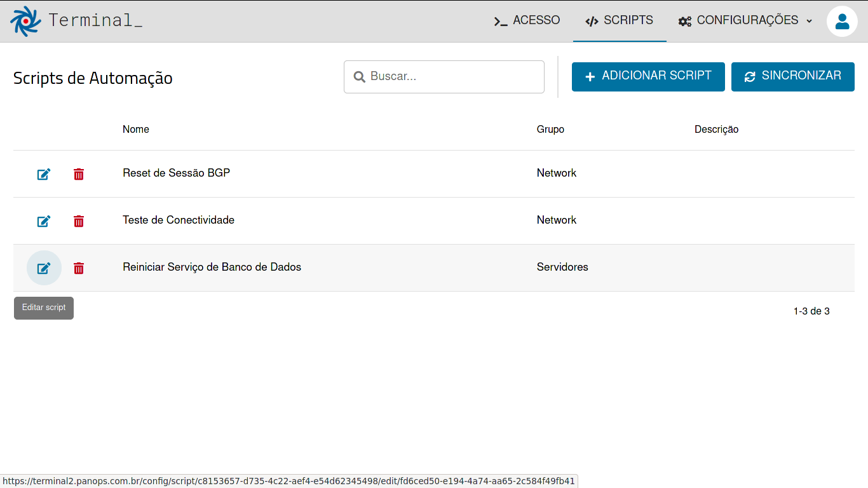Click the magnifier icon in search box

click(x=360, y=77)
